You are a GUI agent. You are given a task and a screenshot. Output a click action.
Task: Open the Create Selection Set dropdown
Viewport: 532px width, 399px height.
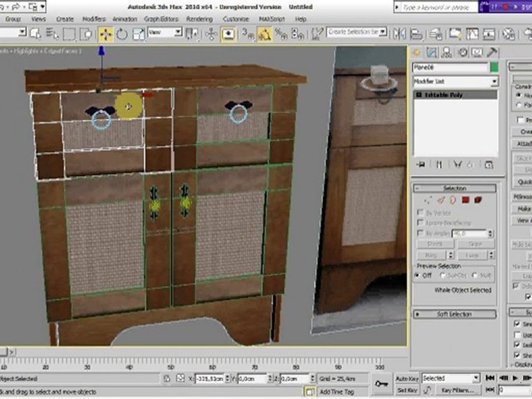357,32
